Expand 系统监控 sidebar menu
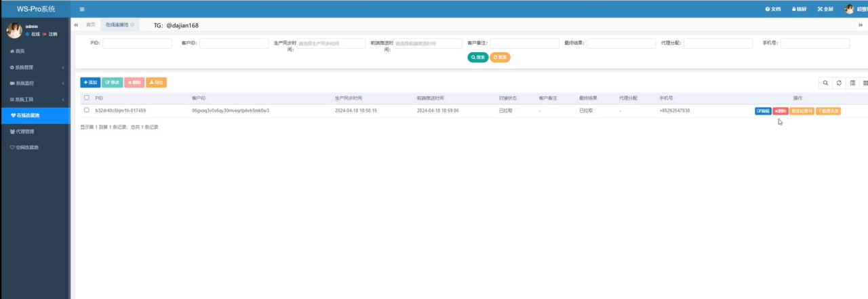 coord(34,83)
